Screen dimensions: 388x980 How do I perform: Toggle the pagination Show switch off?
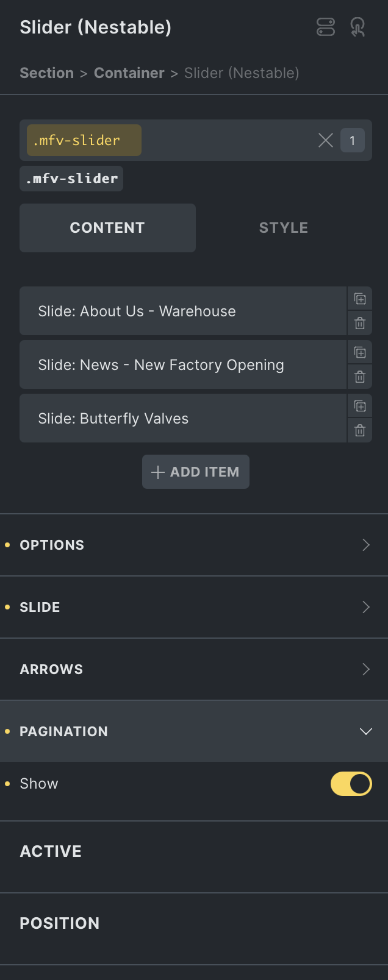click(351, 784)
